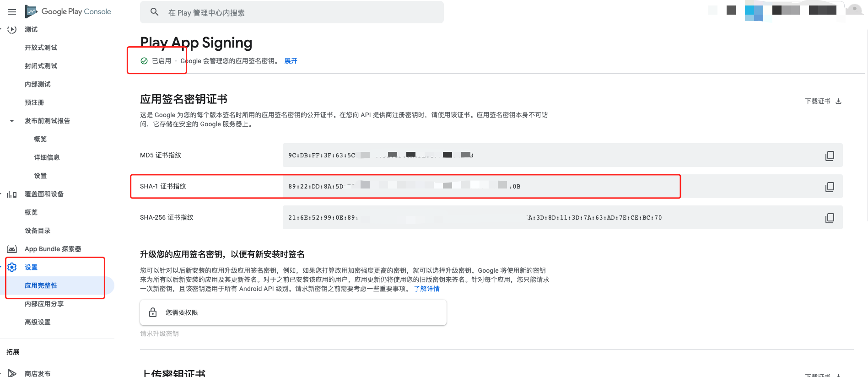Open 详细信息 in sidebar
Image resolution: width=868 pixels, height=377 pixels.
click(x=47, y=157)
